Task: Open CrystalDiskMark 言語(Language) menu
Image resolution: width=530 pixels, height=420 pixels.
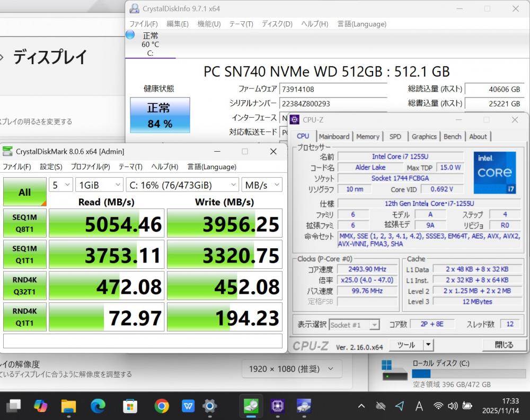Action: (211, 167)
